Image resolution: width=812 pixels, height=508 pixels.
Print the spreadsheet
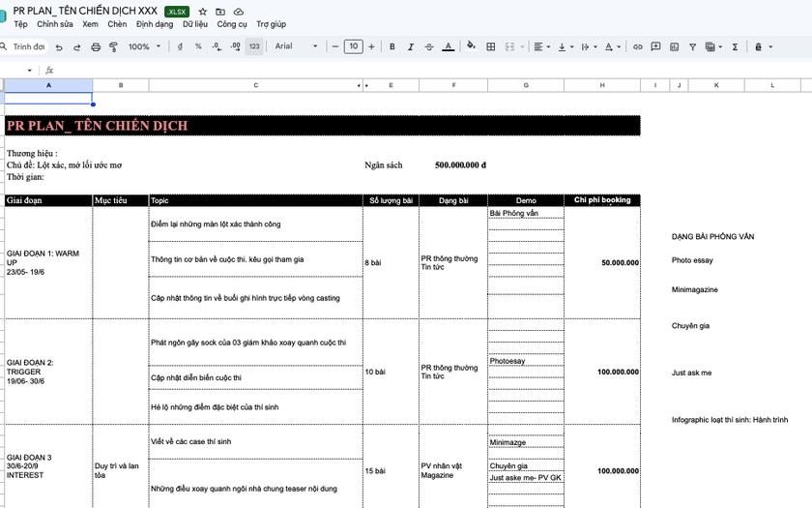coord(96,47)
